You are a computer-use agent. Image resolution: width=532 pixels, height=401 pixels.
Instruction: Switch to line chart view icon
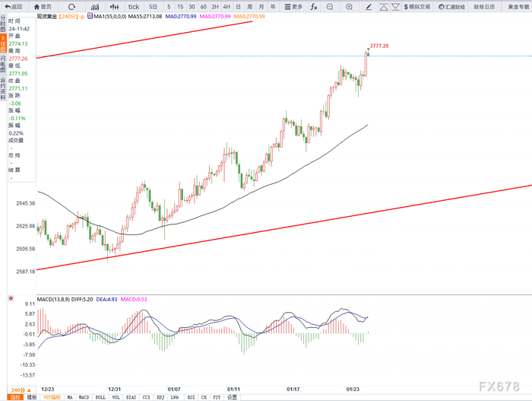(95, 6)
